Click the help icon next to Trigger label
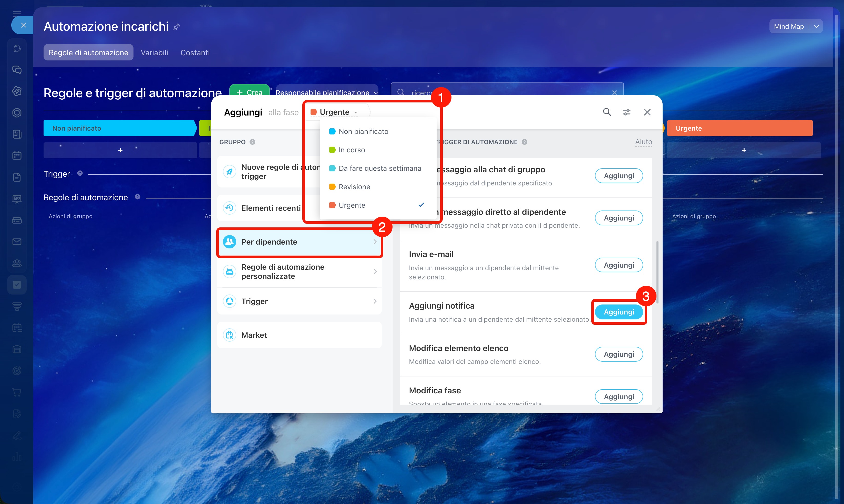Viewport: 844px width, 504px height. (x=80, y=173)
